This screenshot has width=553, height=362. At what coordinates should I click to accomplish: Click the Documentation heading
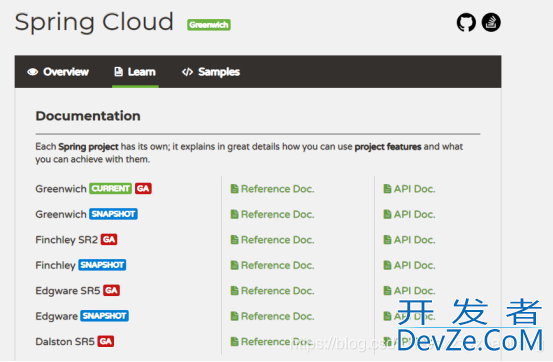pyautogui.click(x=88, y=116)
